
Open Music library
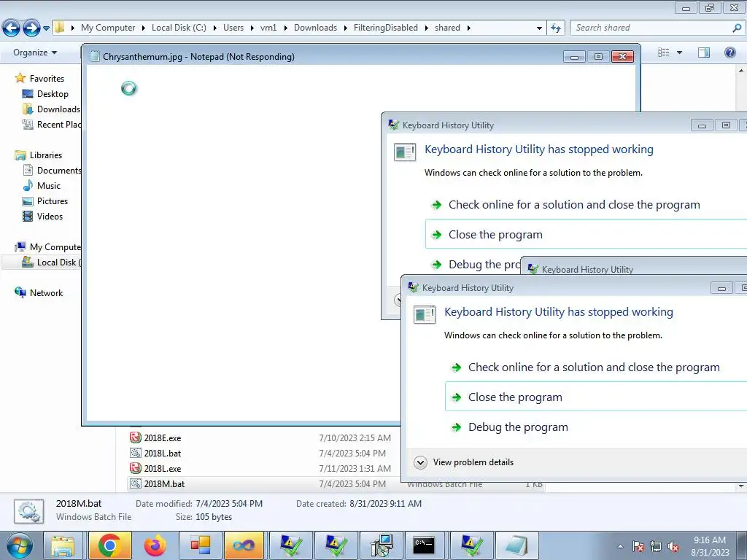click(x=49, y=186)
